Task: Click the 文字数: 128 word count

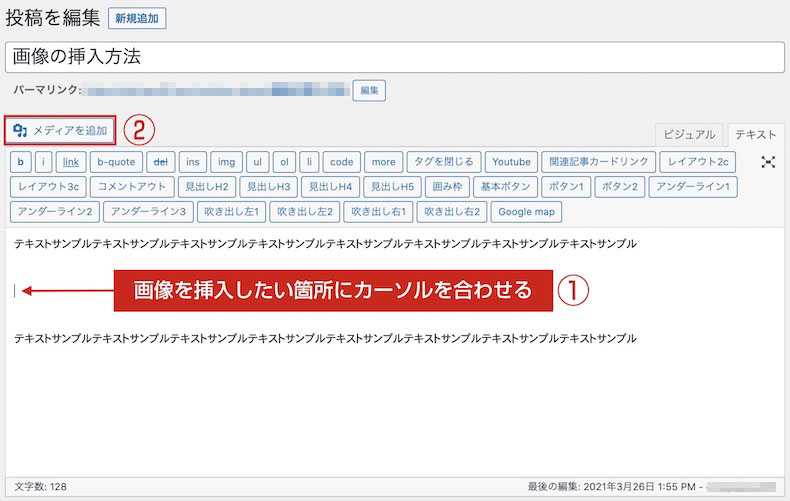Action: (40, 487)
